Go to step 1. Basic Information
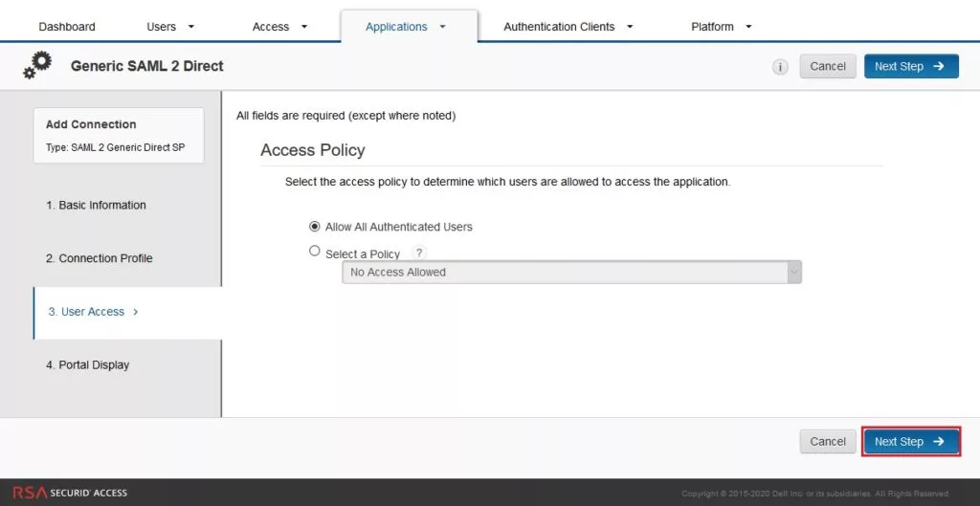 click(x=96, y=205)
